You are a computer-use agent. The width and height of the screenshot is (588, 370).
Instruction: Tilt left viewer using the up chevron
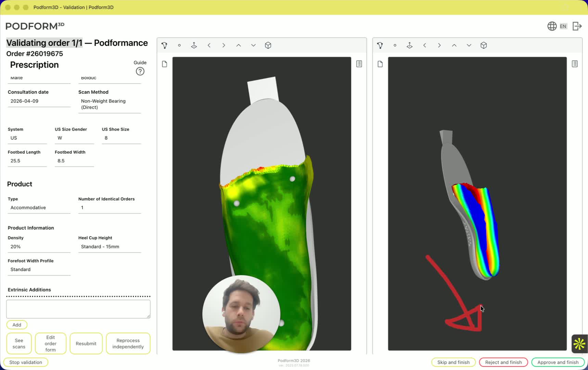(239, 45)
